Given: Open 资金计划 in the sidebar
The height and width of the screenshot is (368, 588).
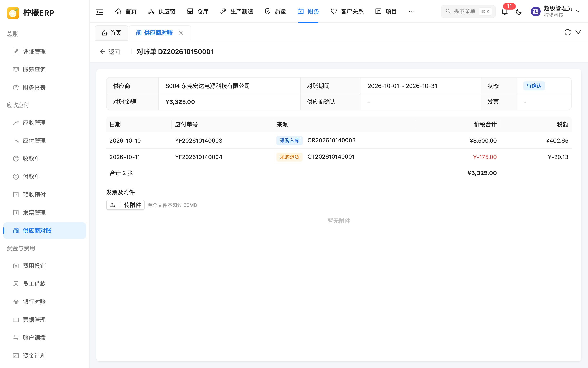Looking at the screenshot, I should pos(45,356).
